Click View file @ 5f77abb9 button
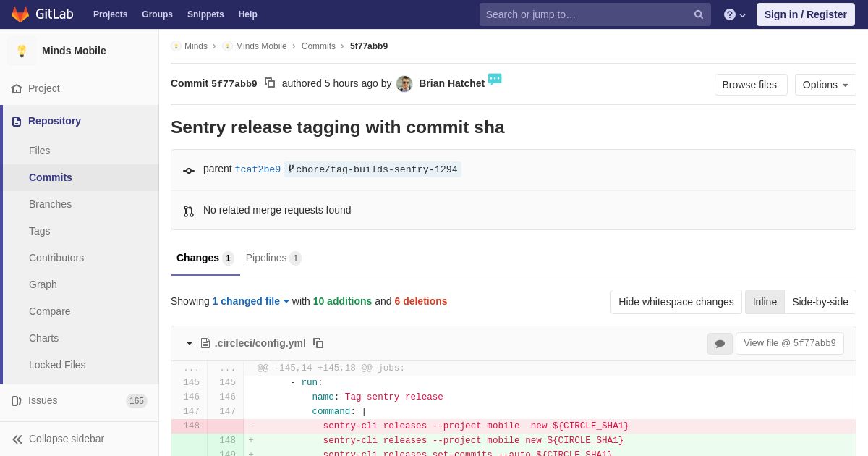The width and height of the screenshot is (868, 456). 790,343
